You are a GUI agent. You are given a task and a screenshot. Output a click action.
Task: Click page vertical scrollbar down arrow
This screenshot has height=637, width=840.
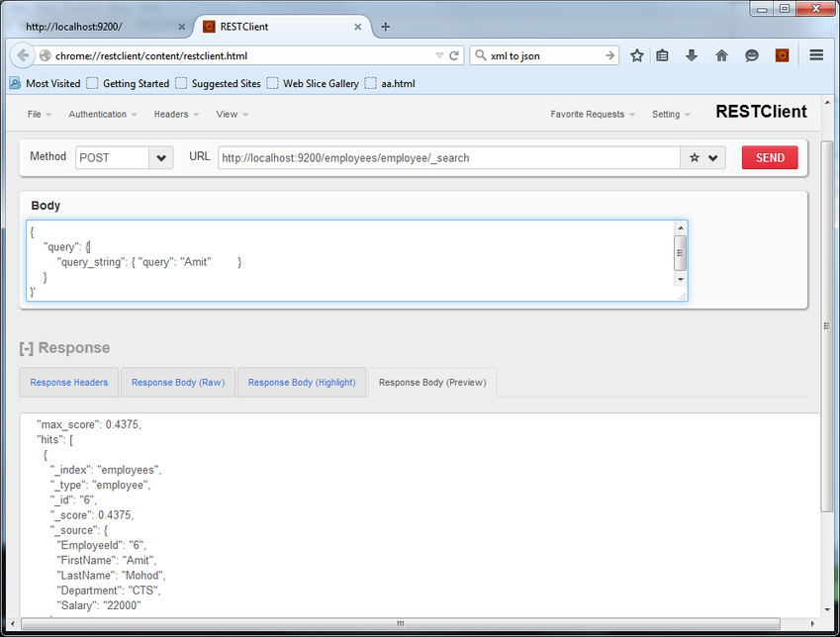tap(828, 609)
